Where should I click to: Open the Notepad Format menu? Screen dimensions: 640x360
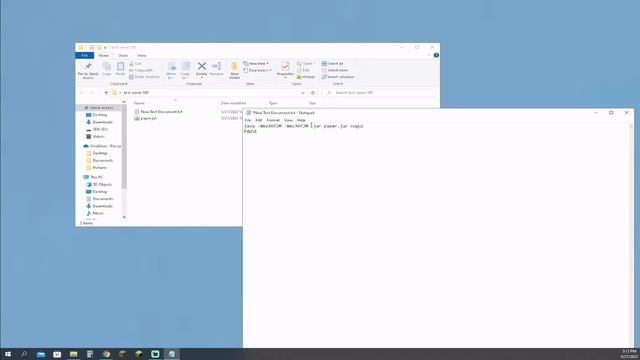click(x=273, y=120)
